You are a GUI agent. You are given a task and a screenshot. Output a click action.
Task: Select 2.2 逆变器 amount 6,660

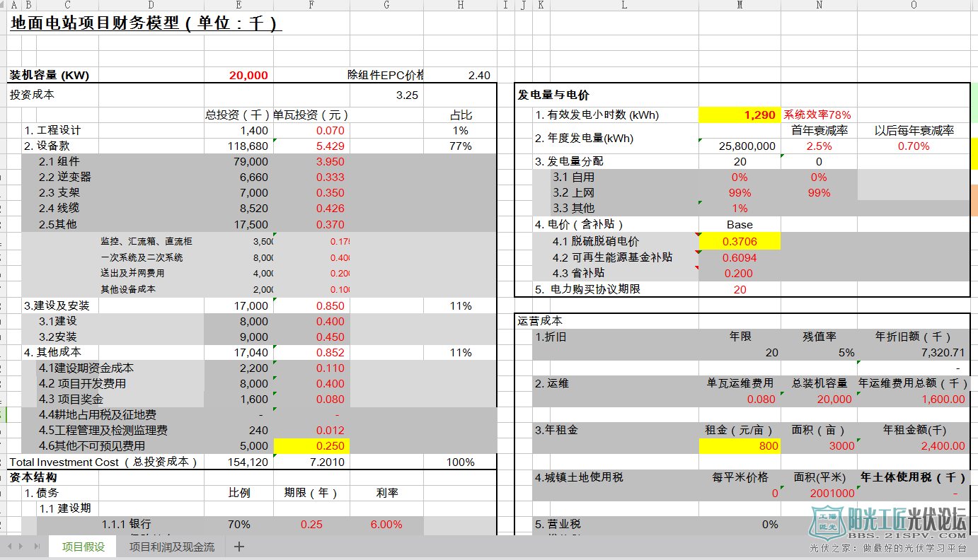[x=254, y=177]
